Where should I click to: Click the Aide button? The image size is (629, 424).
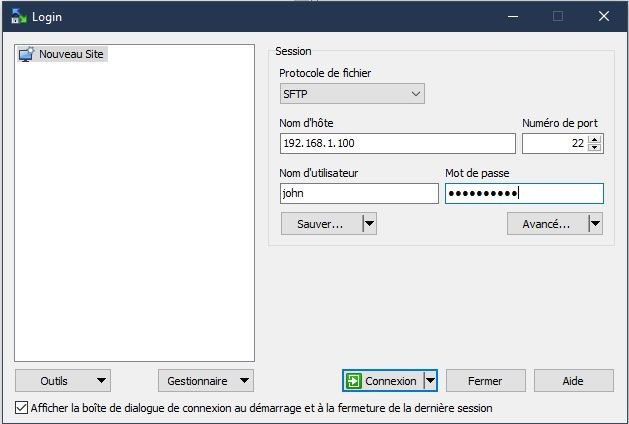tap(573, 381)
